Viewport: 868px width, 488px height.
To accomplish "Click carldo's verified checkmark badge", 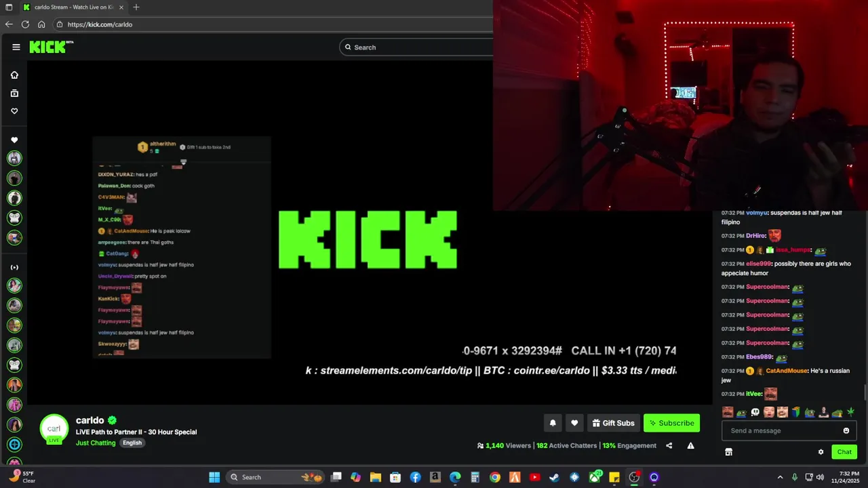I will (x=113, y=420).
